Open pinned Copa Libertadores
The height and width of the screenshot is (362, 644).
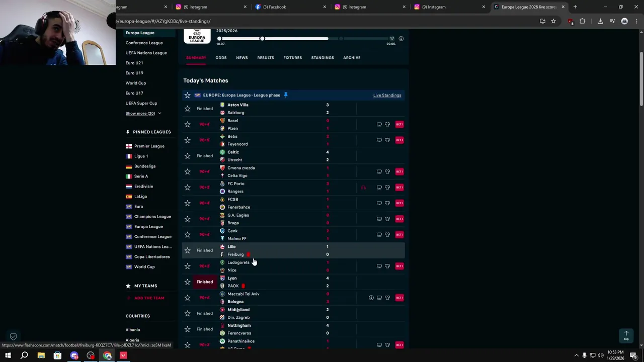[152, 257]
